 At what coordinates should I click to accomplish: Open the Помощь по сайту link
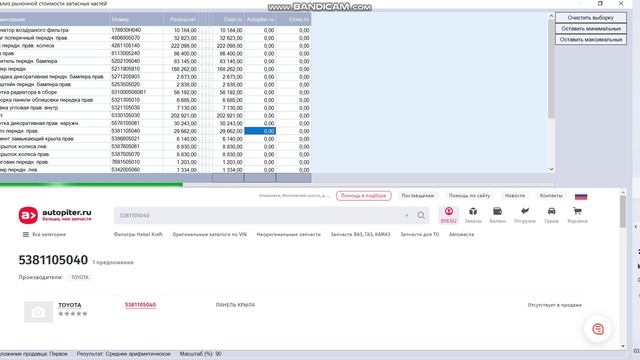pyautogui.click(x=469, y=196)
